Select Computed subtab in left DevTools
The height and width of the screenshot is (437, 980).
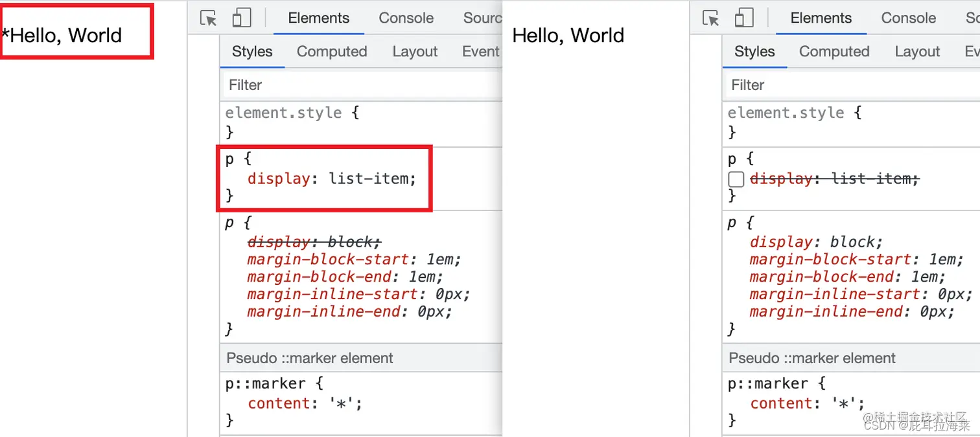point(332,52)
